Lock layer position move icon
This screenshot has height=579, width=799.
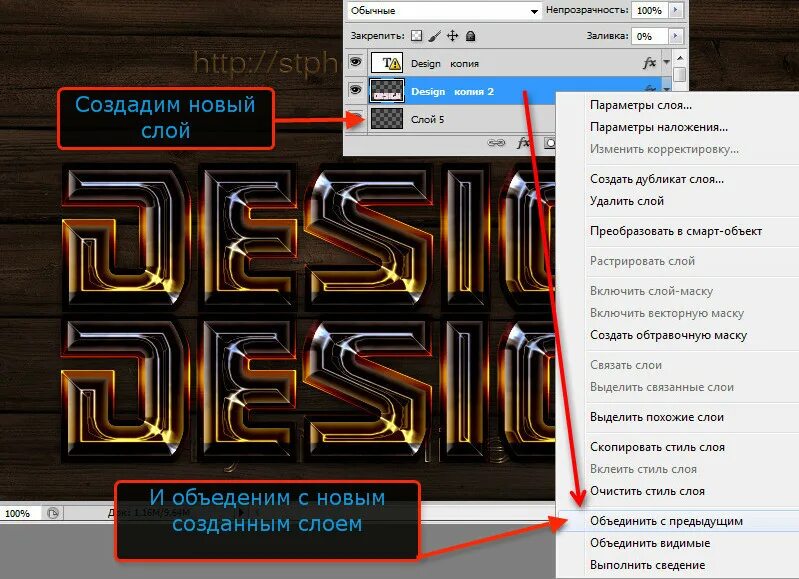point(452,36)
